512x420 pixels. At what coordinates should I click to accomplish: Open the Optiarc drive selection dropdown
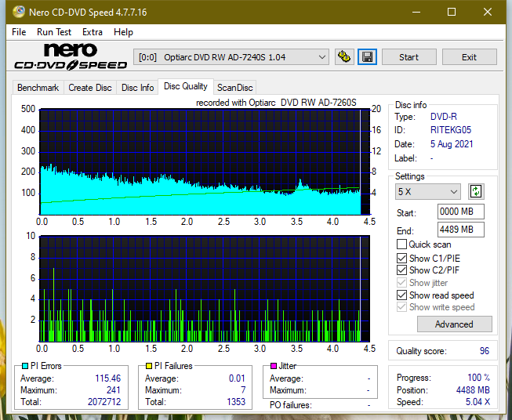pyautogui.click(x=231, y=57)
